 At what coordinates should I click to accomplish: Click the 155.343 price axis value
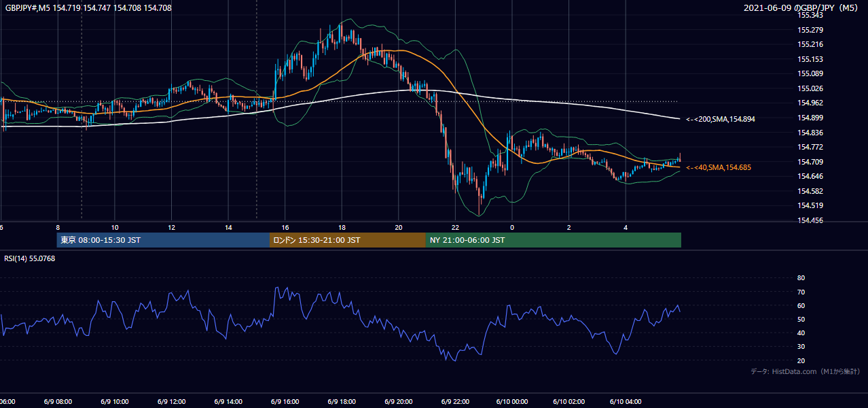[810, 15]
